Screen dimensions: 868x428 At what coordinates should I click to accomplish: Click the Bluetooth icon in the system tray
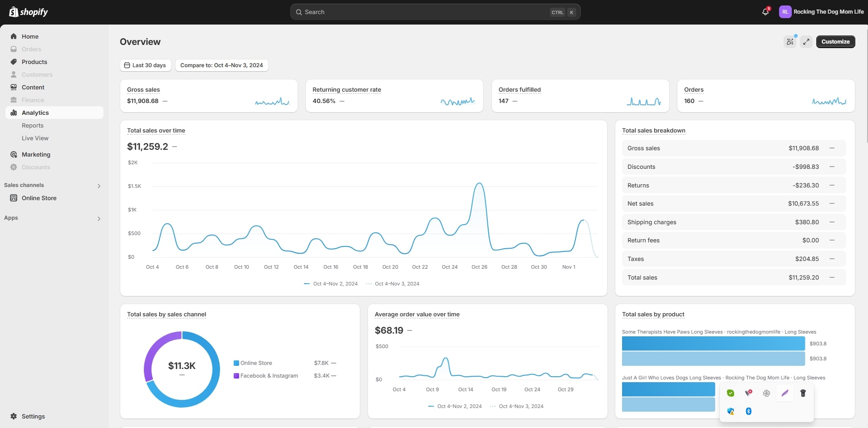coord(749,411)
